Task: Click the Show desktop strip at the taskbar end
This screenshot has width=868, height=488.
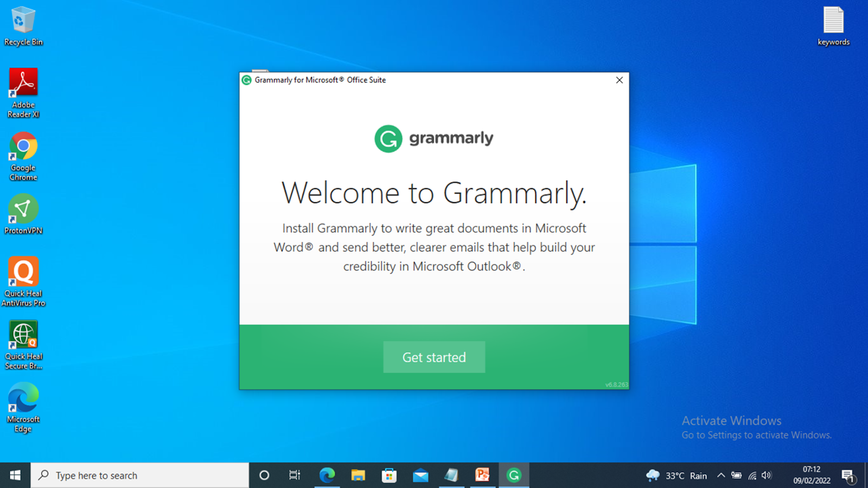Action: [x=866, y=476]
